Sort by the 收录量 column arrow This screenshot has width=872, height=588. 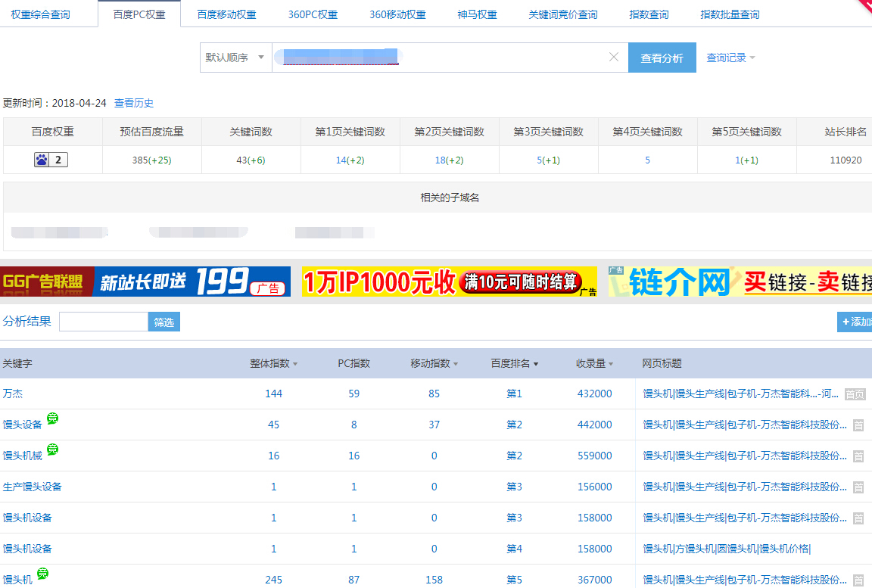pyautogui.click(x=611, y=364)
